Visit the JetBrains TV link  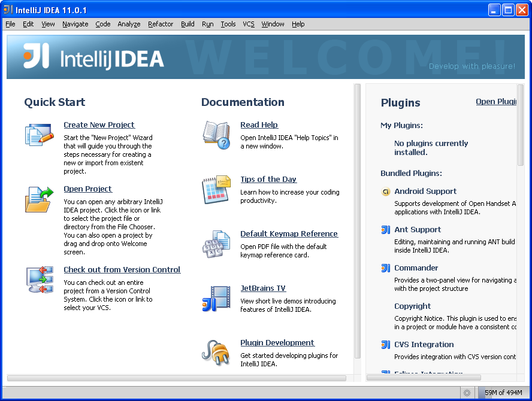263,288
